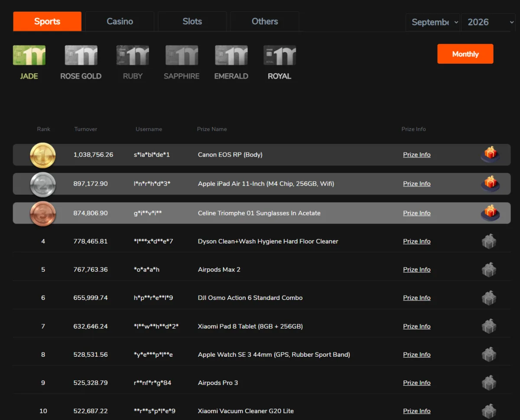Image resolution: width=520 pixels, height=420 pixels.
Task: Click grey gift icon for Dyson Floor Cleaner
Action: pos(489,241)
